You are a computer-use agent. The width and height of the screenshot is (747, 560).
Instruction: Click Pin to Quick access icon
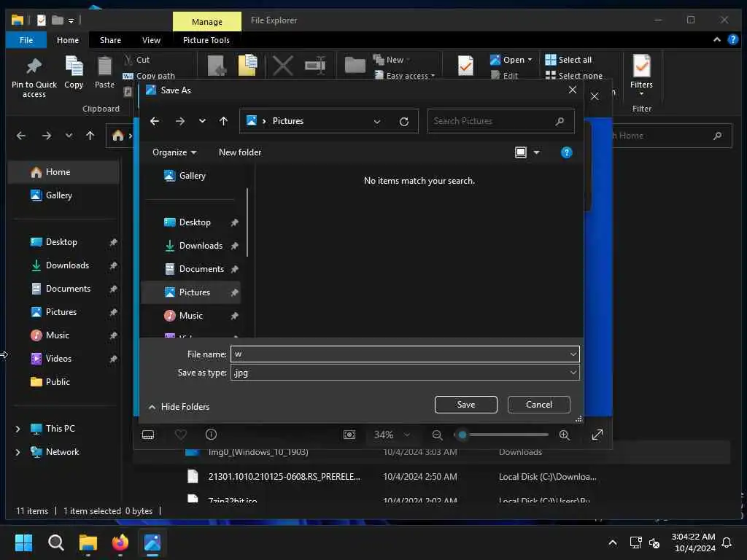click(34, 66)
